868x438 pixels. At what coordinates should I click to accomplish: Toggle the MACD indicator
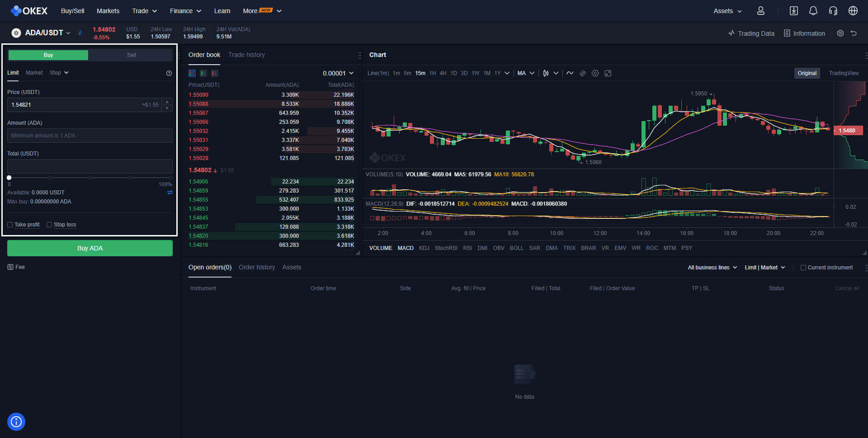(406, 248)
